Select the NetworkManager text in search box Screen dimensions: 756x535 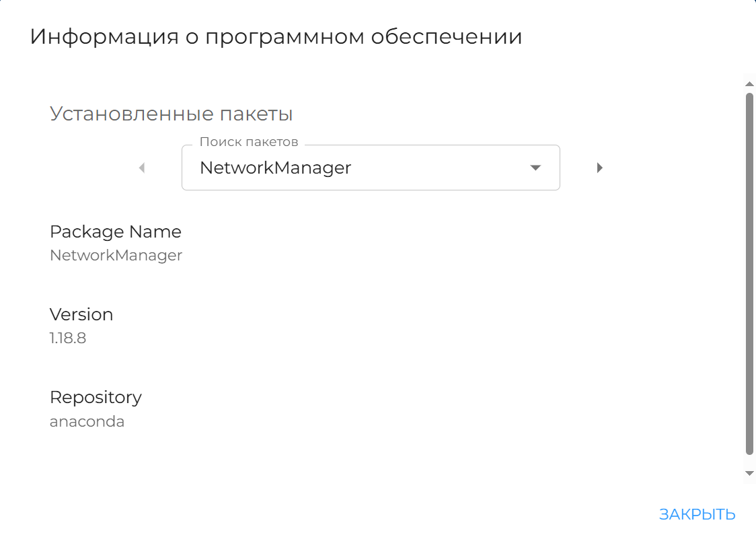(x=274, y=168)
